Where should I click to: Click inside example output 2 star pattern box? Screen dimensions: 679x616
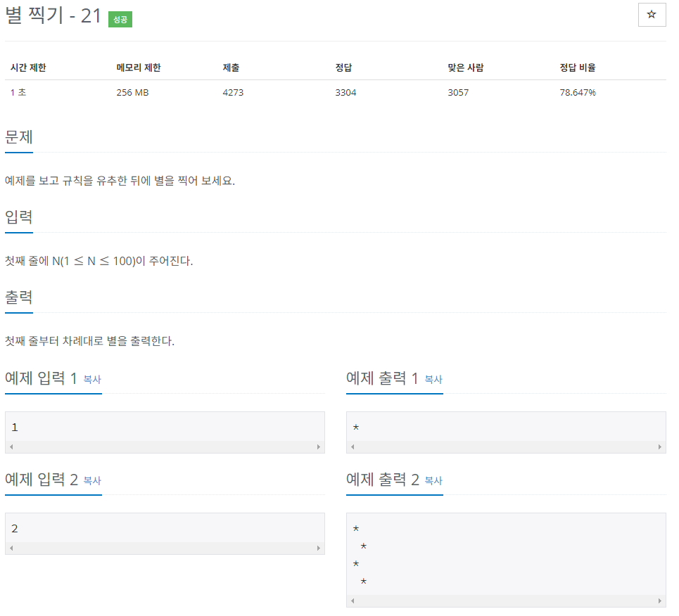tap(506, 555)
